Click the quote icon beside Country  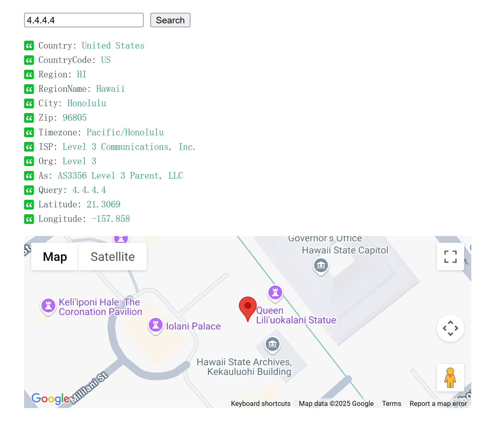(x=29, y=46)
